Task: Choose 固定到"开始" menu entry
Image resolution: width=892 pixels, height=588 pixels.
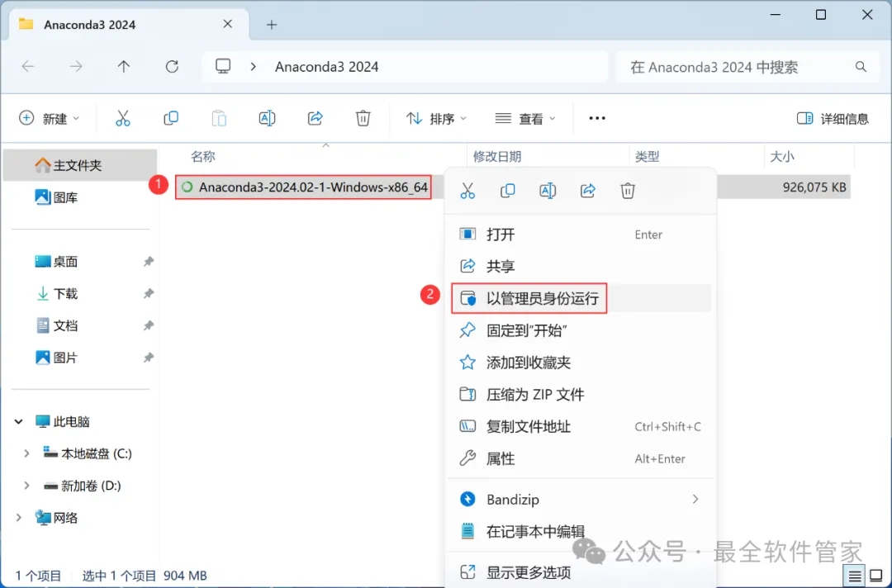Action: click(581, 330)
